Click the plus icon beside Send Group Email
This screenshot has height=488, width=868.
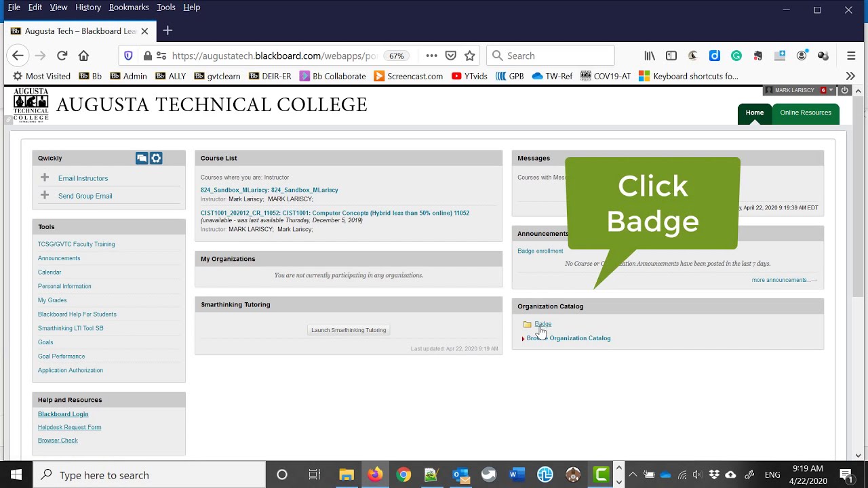(45, 195)
